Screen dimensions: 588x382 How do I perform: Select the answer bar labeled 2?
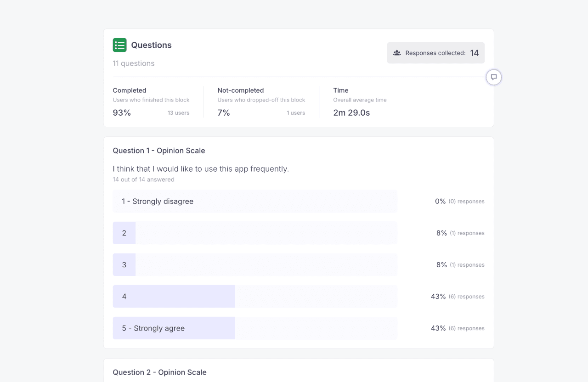pos(255,233)
